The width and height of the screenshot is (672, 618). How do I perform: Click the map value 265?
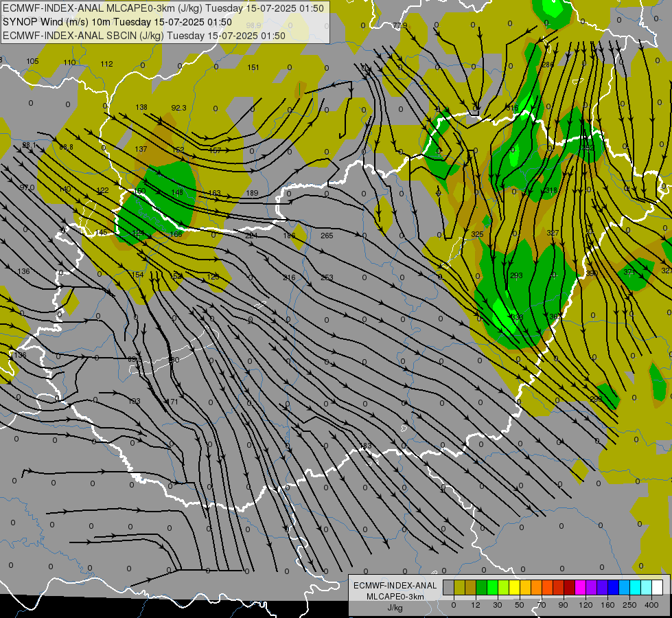tap(327, 236)
